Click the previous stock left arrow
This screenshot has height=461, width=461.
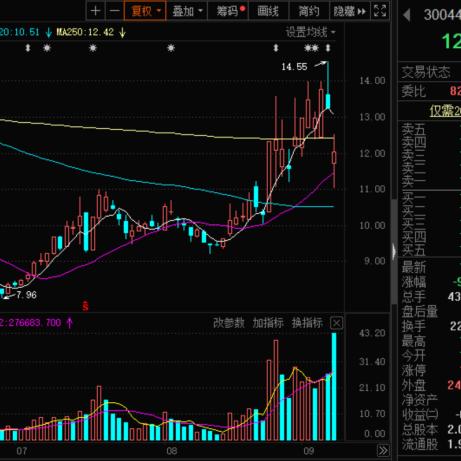click(x=406, y=15)
